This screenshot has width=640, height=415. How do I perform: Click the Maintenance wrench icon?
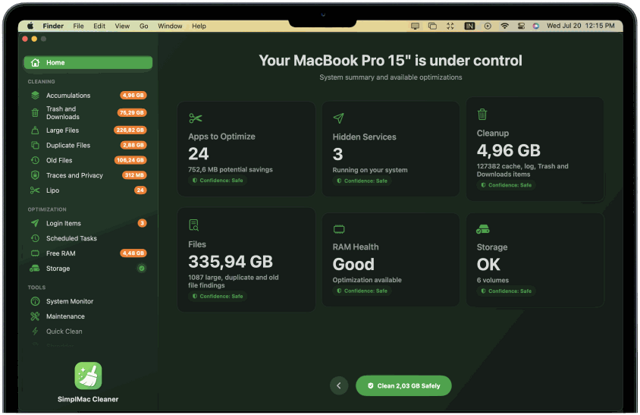point(35,316)
